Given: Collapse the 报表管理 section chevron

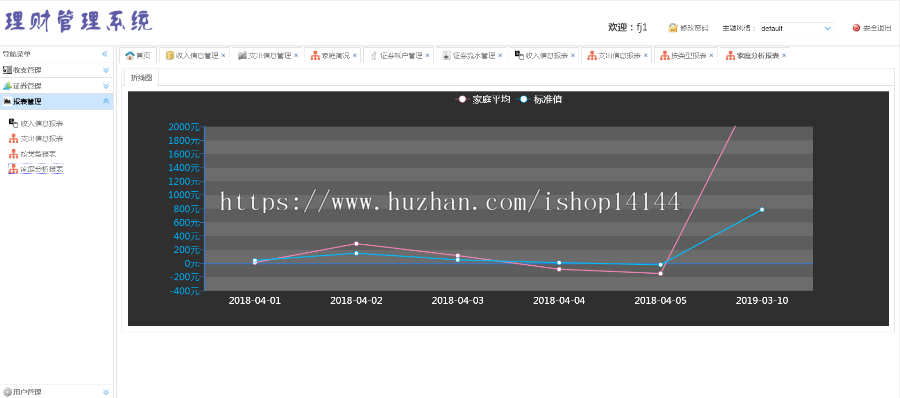Looking at the screenshot, I should [x=106, y=102].
